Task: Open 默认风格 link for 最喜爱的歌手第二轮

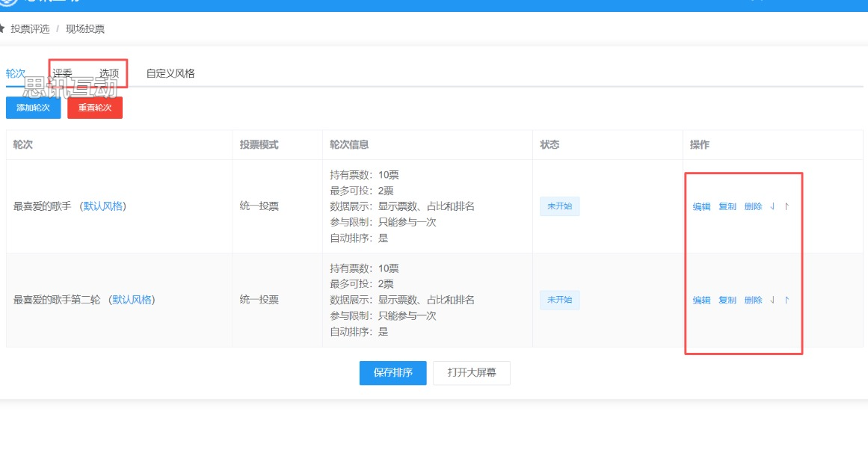Action: tap(132, 300)
